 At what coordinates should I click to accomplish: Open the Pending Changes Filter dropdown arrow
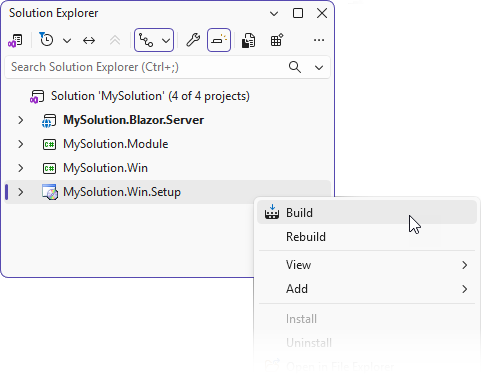(67, 41)
